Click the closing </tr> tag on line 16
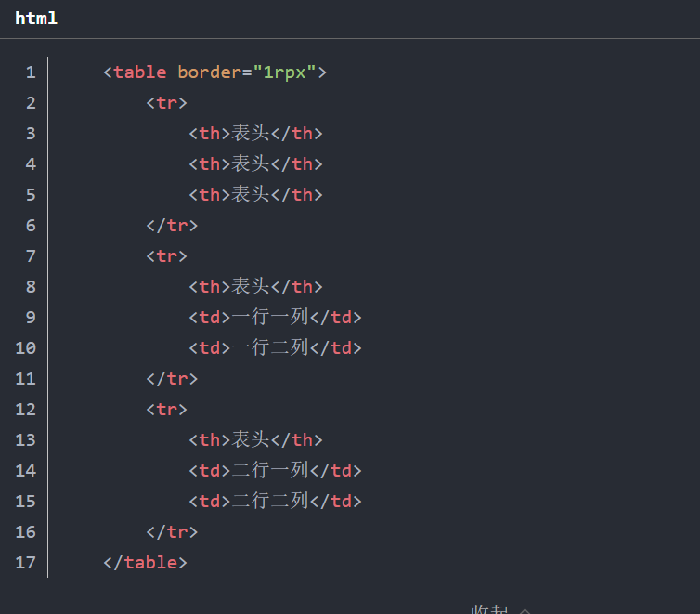700x614 pixels. 172,531
